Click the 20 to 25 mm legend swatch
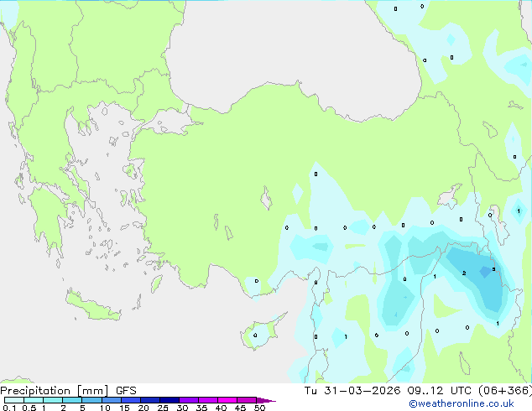The width and height of the screenshot is (532, 411). tap(150, 400)
